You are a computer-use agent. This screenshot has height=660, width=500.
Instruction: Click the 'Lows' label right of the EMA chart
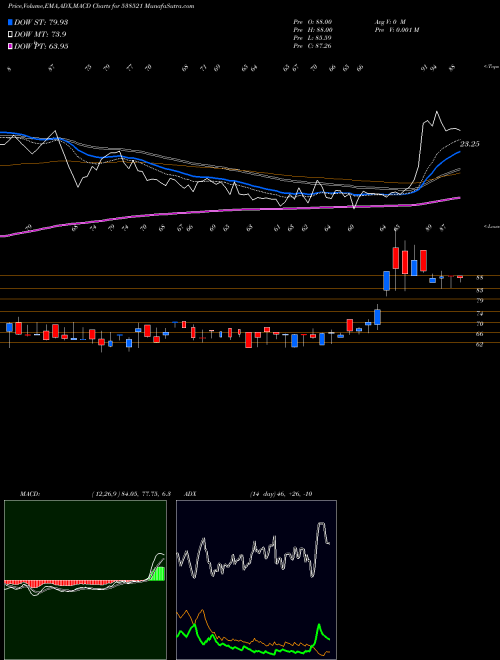click(x=491, y=226)
